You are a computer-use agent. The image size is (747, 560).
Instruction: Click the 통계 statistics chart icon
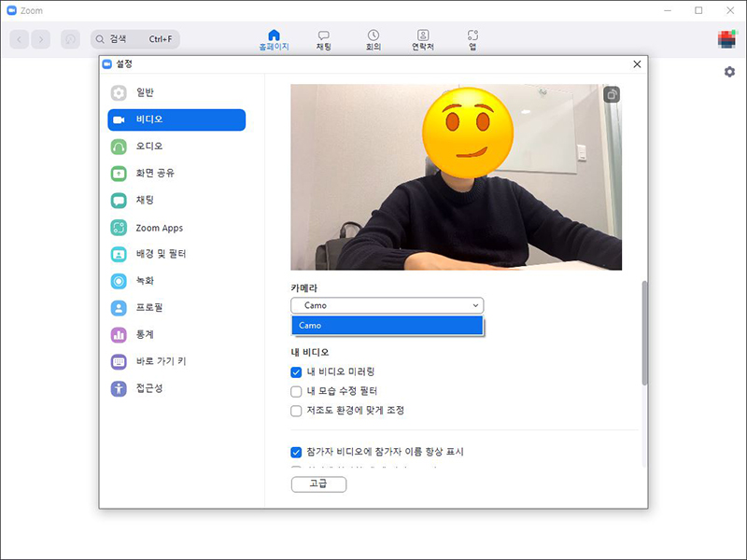(x=119, y=335)
